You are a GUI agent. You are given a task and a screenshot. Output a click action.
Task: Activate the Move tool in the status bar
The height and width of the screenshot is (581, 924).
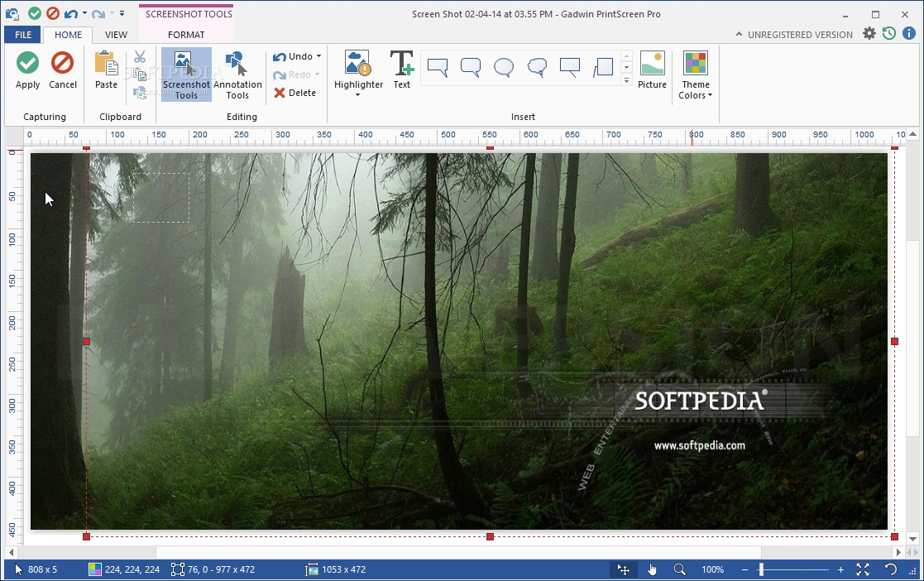pos(624,569)
